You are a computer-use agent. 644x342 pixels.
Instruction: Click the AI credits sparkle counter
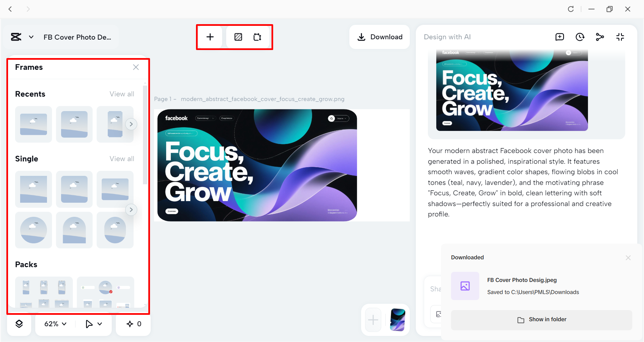point(134,324)
